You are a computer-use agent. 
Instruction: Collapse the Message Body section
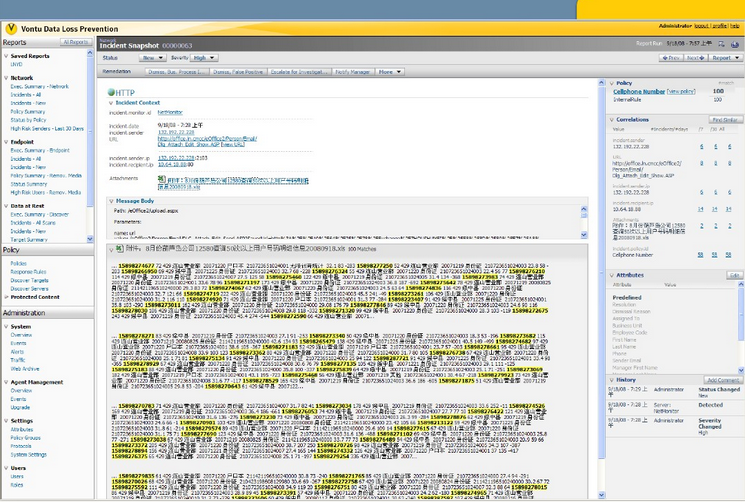(112, 201)
